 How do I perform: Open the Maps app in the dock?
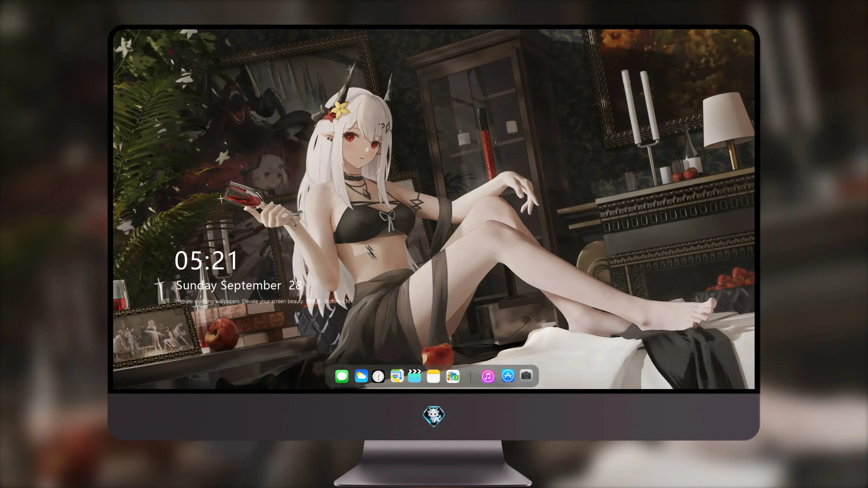[x=397, y=376]
